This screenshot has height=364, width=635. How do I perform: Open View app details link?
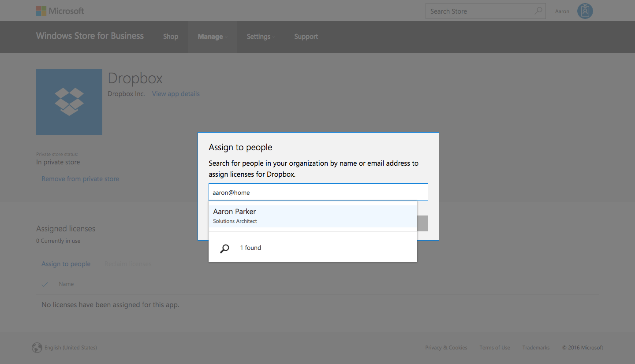click(x=176, y=94)
